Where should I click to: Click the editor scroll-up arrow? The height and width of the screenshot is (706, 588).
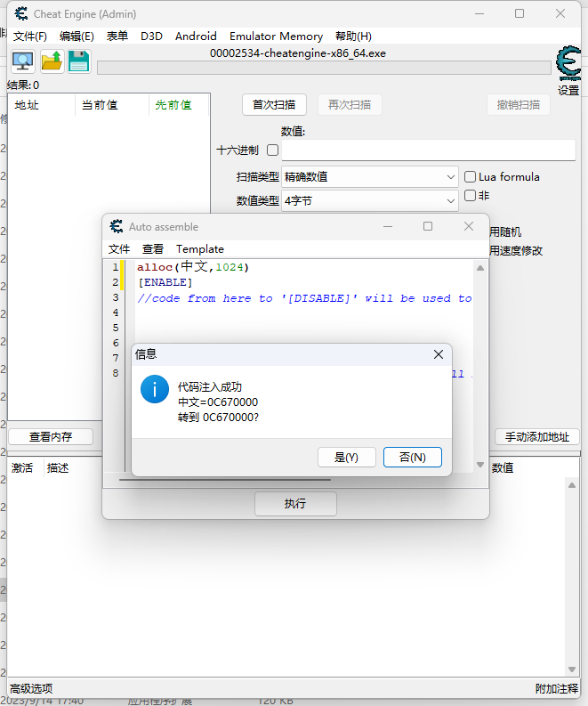point(480,268)
